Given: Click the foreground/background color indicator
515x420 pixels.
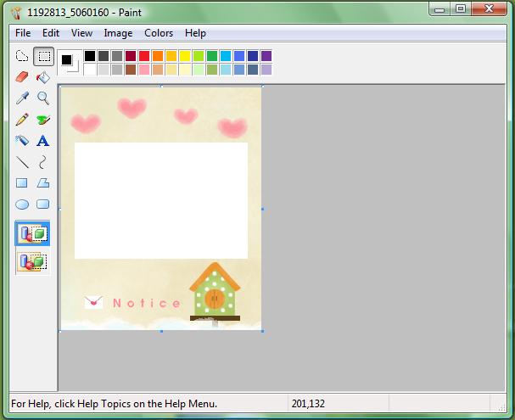Looking at the screenshot, I should coord(70,63).
